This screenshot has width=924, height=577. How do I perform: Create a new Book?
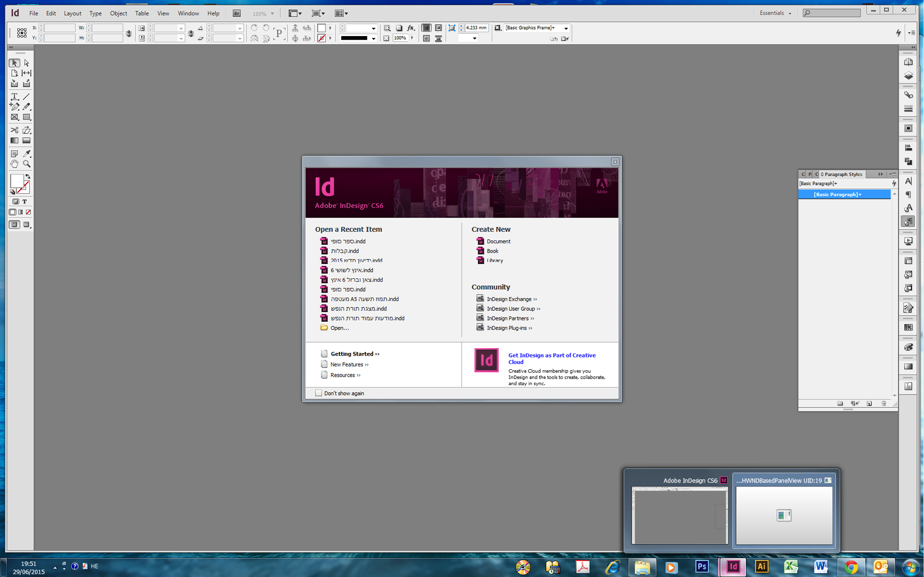[492, 251]
